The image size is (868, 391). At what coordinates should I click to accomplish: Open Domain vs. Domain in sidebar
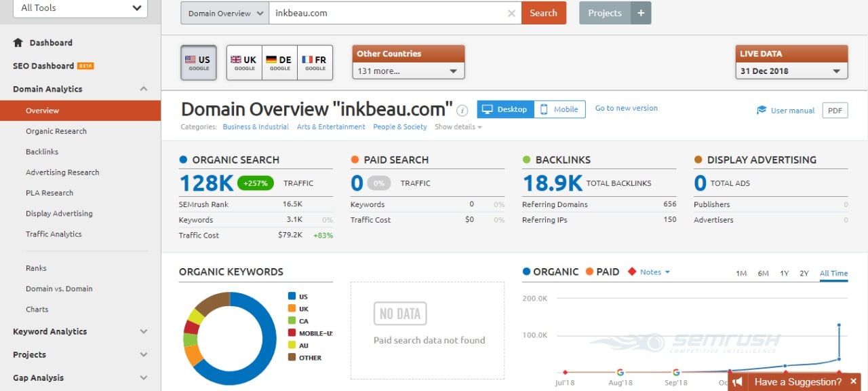[59, 288]
